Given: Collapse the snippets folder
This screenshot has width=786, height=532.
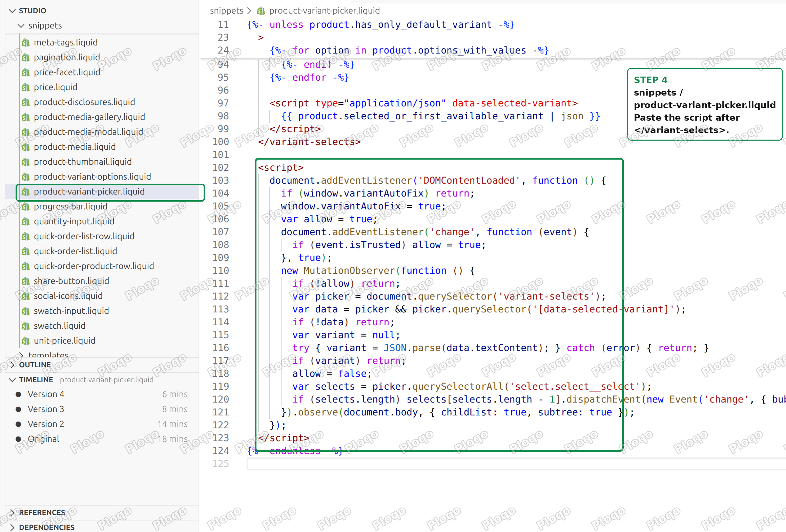Looking at the screenshot, I should 21,26.
